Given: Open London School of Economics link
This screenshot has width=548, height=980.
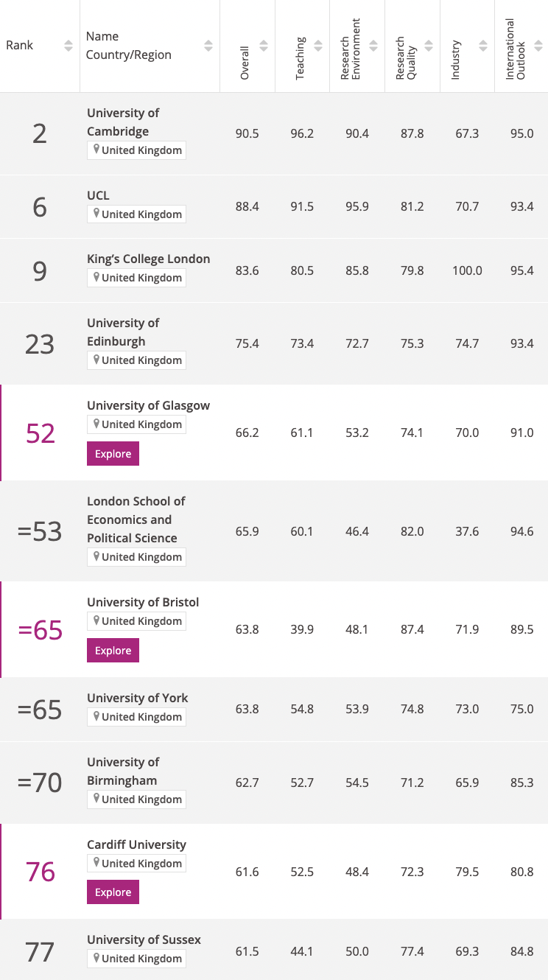Looking at the screenshot, I should (136, 519).
